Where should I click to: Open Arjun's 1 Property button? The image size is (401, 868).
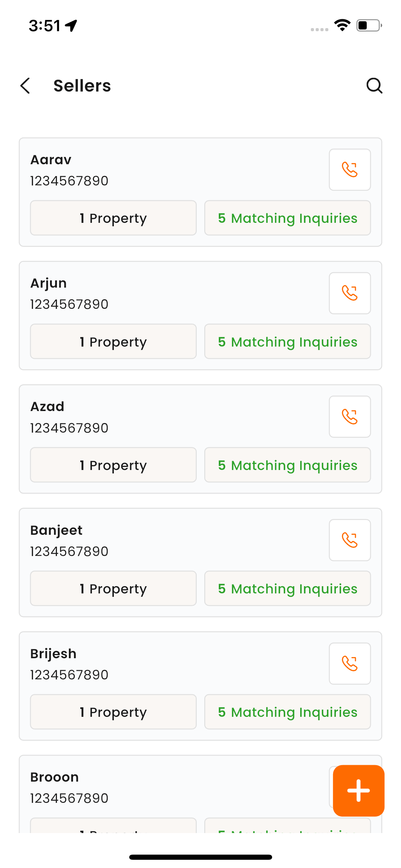click(113, 341)
